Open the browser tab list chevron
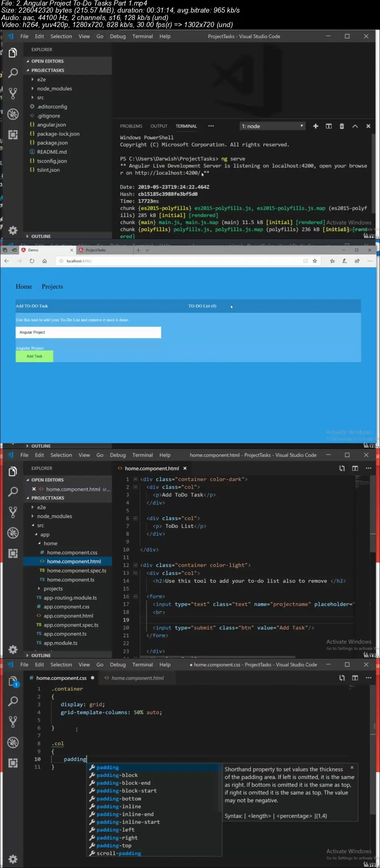380x868 pixels. (x=147, y=250)
